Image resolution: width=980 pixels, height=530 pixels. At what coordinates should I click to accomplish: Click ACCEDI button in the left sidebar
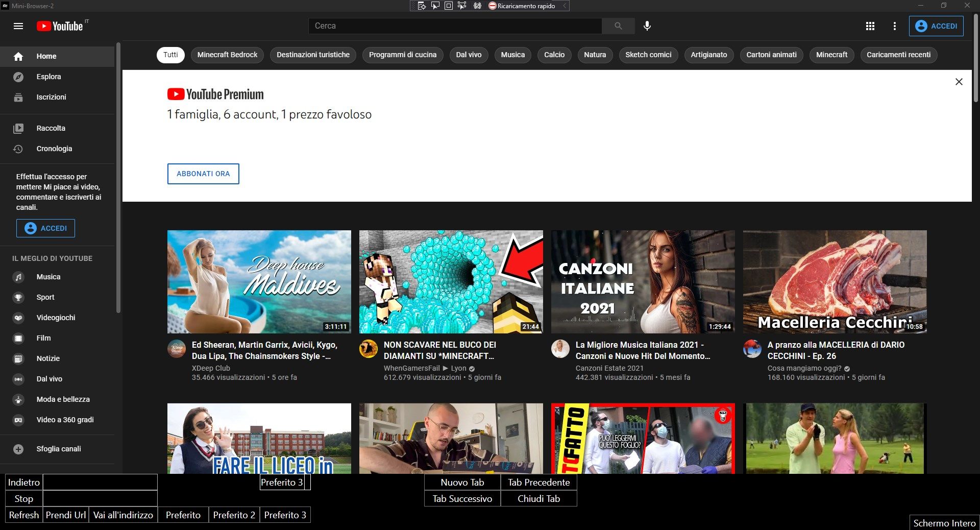(45, 228)
